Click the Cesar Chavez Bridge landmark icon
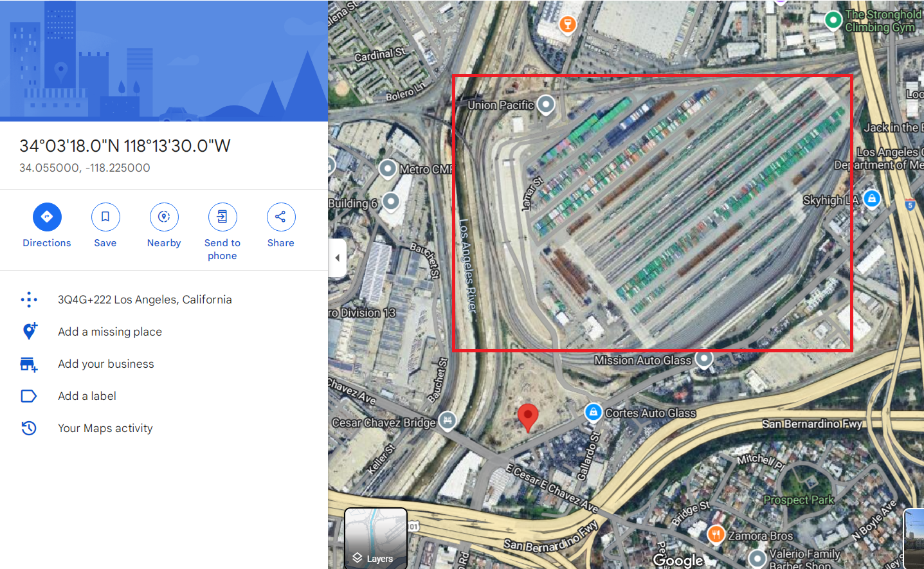924x569 pixels. coord(448,421)
